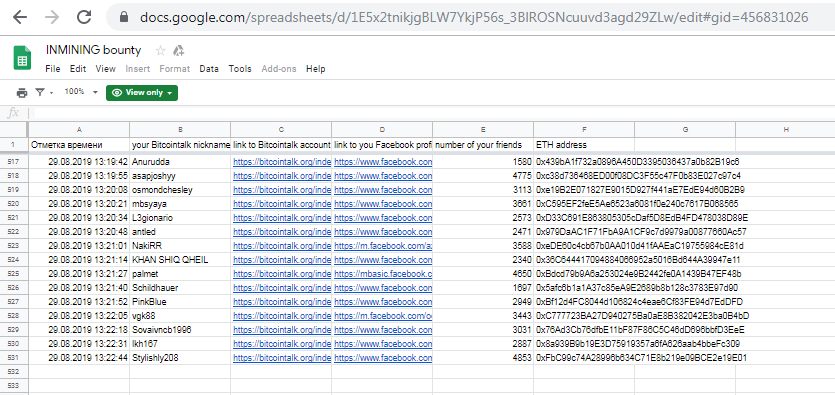Click the browser back arrow

coord(20,17)
